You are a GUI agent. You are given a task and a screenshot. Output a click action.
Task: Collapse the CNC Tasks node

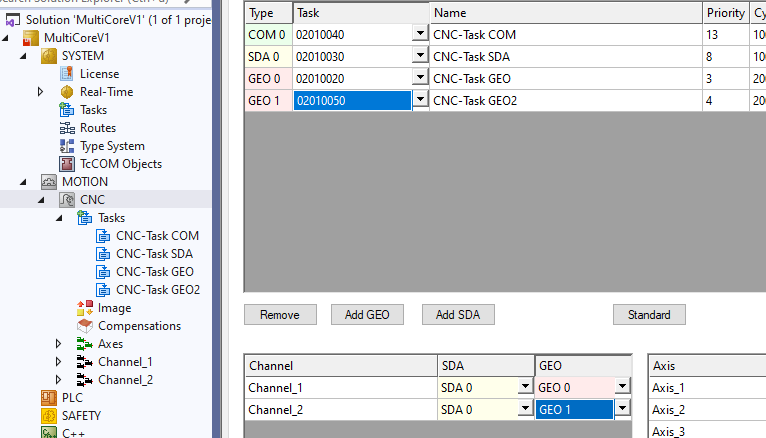(59, 218)
